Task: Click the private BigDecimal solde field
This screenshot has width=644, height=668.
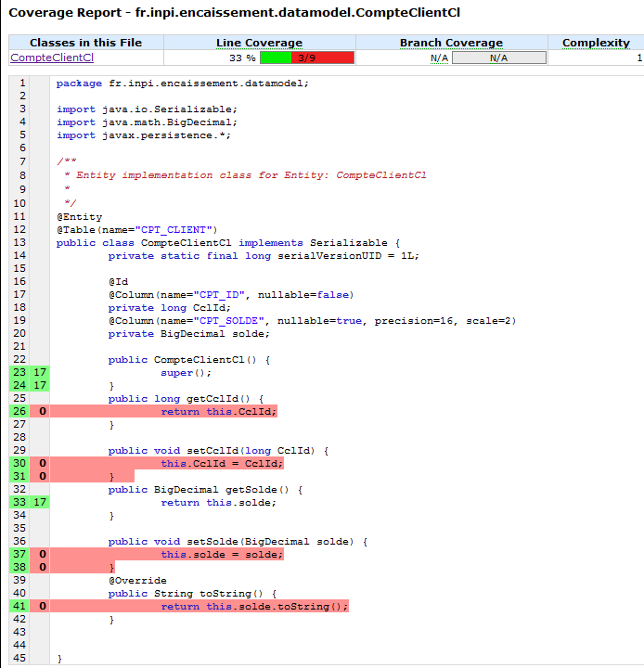Action: click(x=188, y=334)
